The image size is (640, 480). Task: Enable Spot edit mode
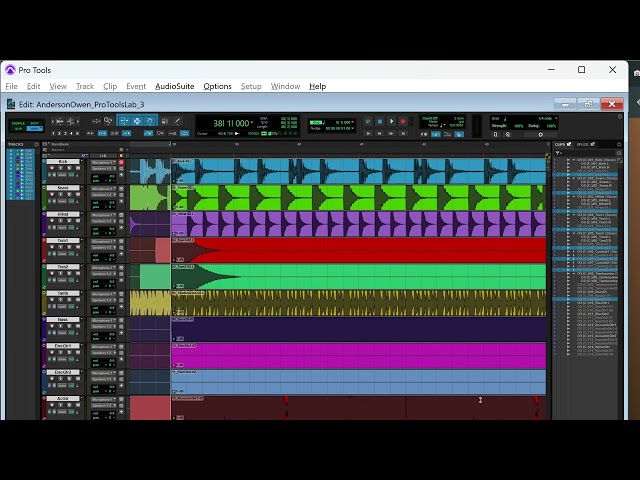35,123
